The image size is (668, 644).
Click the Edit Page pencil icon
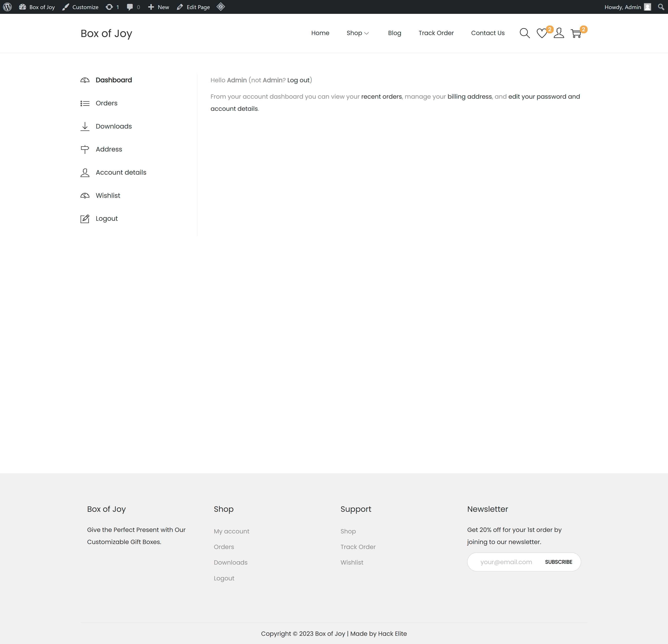coord(180,7)
